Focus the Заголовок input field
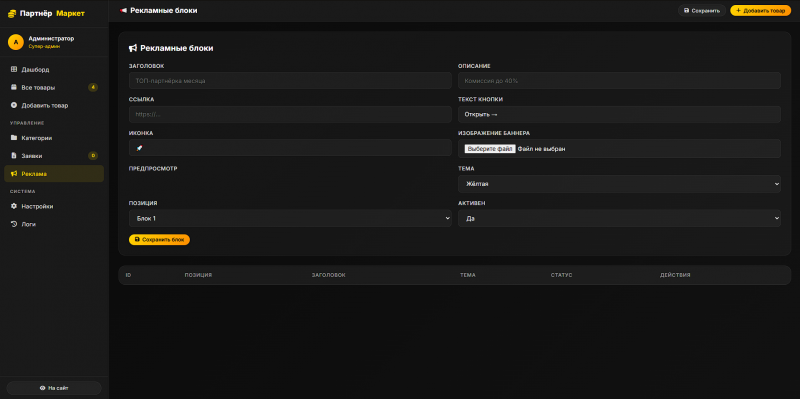The width and height of the screenshot is (800, 399). (x=290, y=81)
